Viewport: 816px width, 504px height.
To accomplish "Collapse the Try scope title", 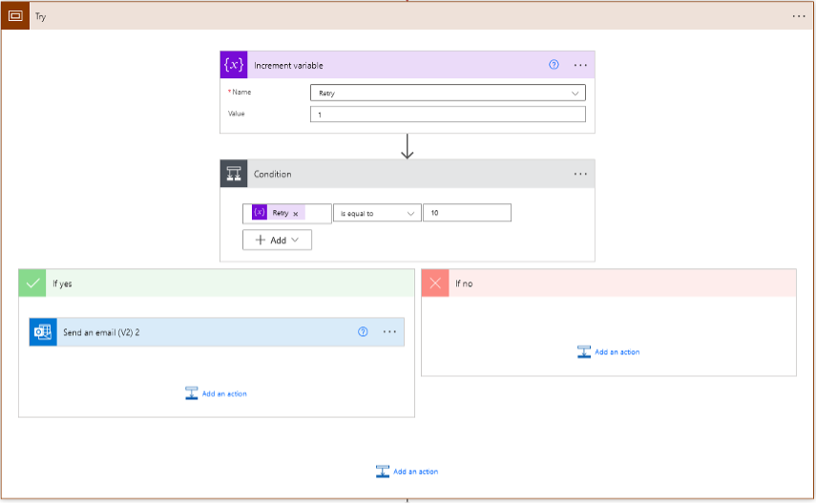I will coord(41,16).
